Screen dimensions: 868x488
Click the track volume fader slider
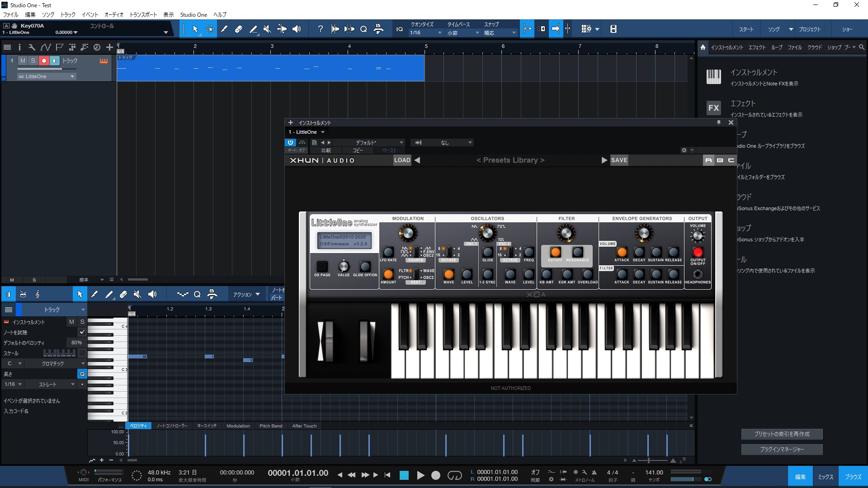(x=46, y=69)
